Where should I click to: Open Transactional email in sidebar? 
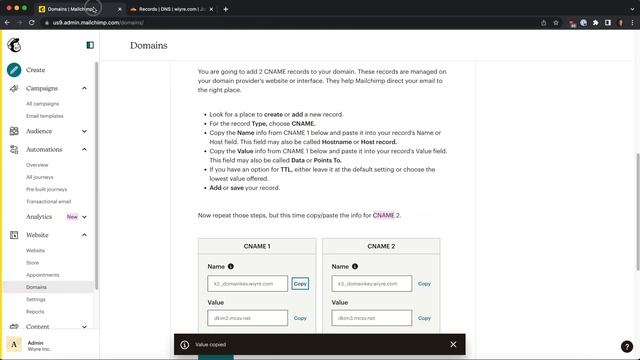click(49, 202)
